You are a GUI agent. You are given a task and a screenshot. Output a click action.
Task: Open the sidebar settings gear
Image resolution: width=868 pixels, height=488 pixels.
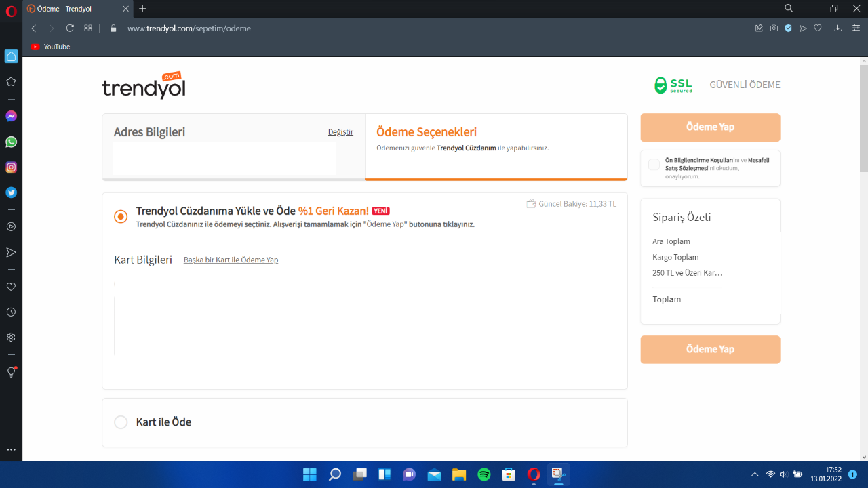[x=11, y=338]
